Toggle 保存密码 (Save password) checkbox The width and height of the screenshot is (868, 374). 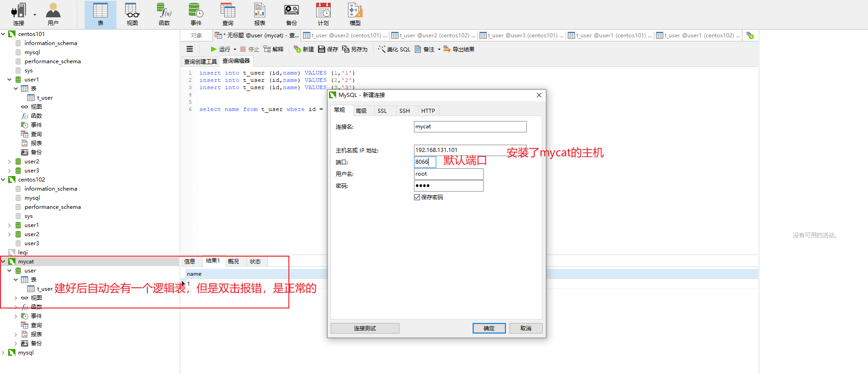[417, 197]
